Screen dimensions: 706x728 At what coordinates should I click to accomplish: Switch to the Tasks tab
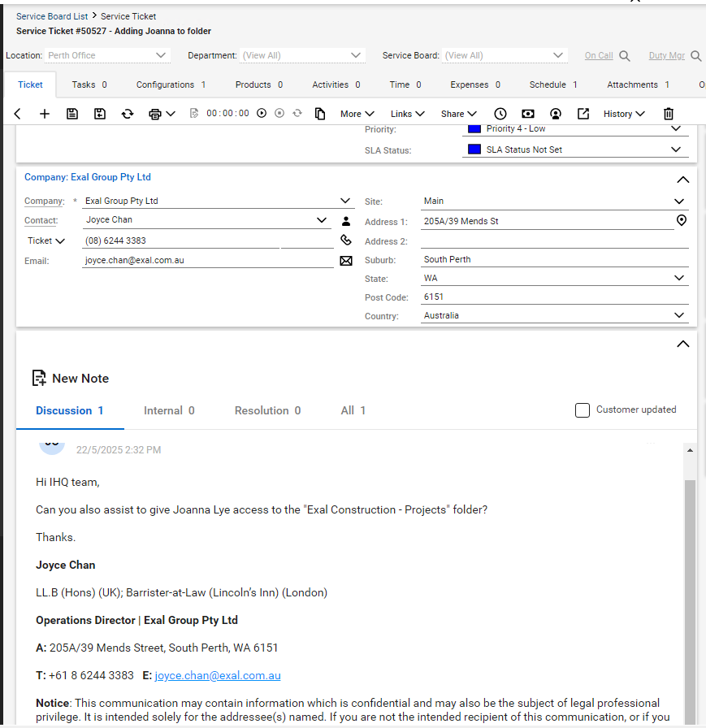click(x=89, y=84)
